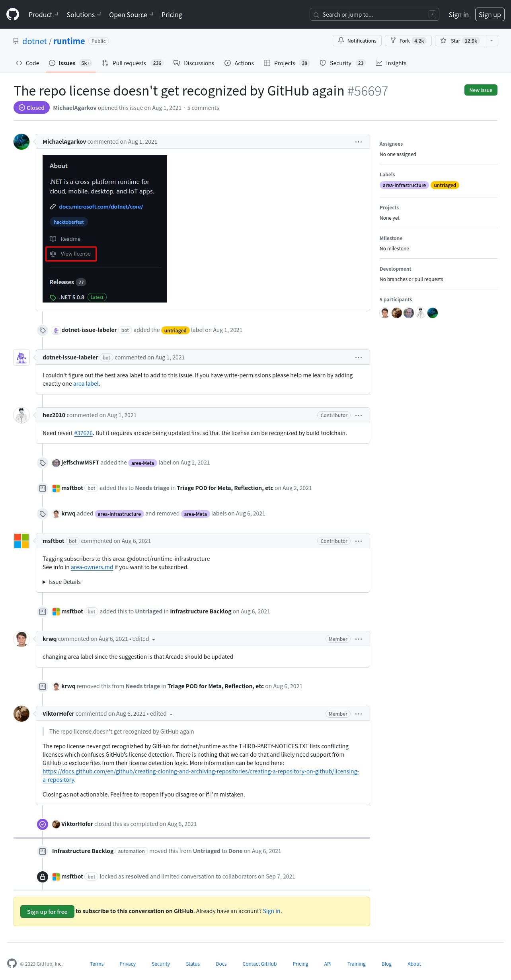This screenshot has width=511, height=980.
Task: Star the dotnet/runtime repository
Action: (x=460, y=41)
